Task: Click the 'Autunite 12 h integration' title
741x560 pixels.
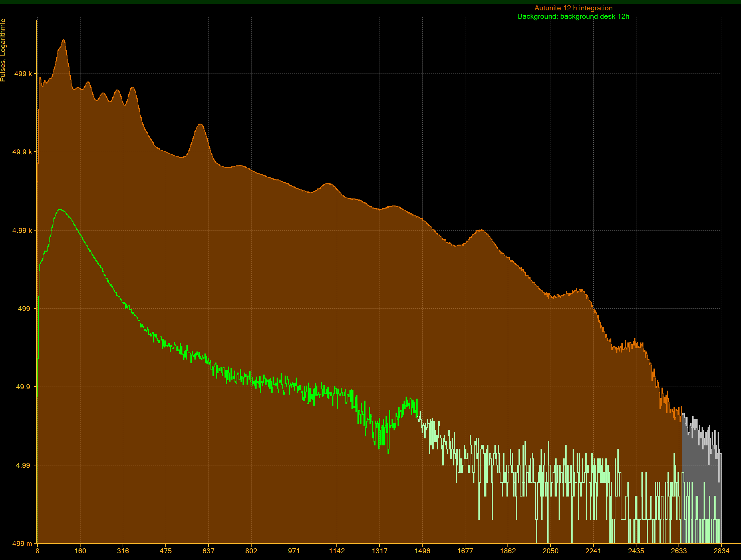Action: pos(573,8)
